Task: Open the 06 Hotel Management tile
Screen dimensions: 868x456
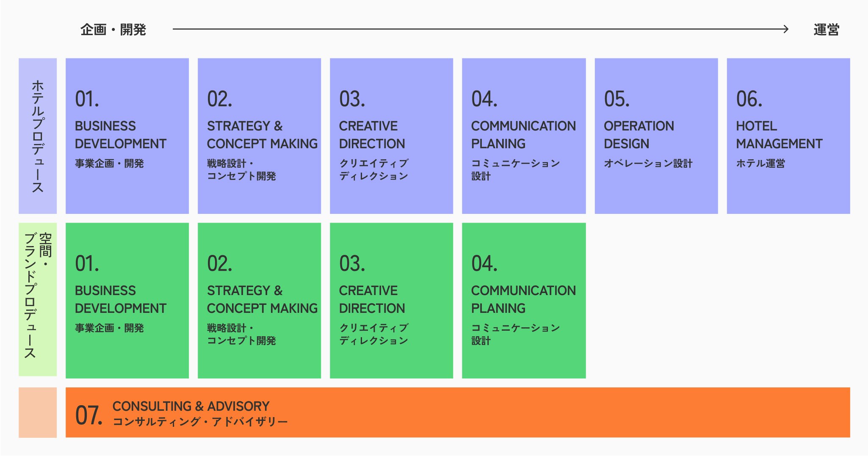Action: 788,135
